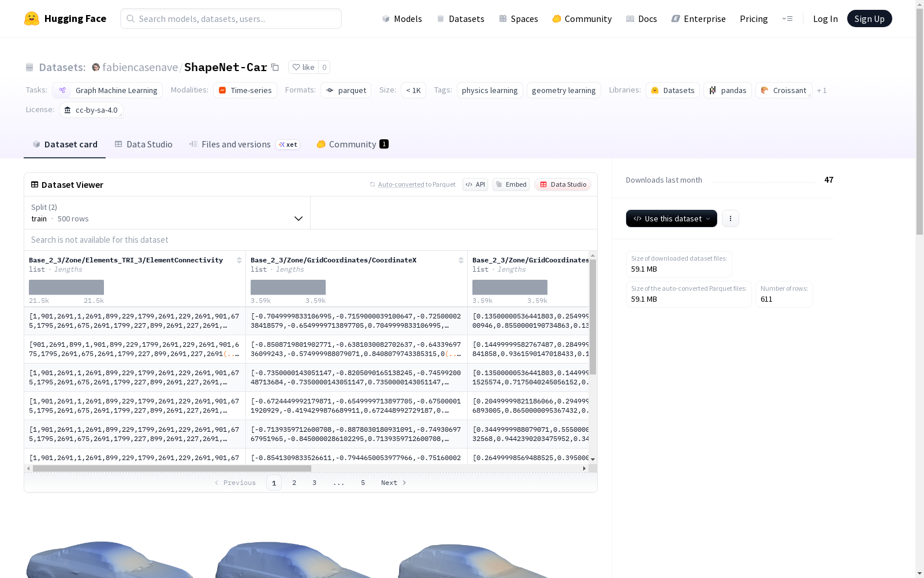This screenshot has height=578, width=924.
Task: Open the cc-by-sa-4.0 license tag
Action: tap(91, 110)
